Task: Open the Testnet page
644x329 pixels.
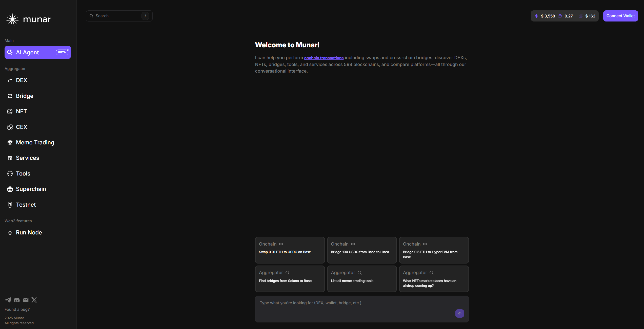Action: (x=38, y=205)
